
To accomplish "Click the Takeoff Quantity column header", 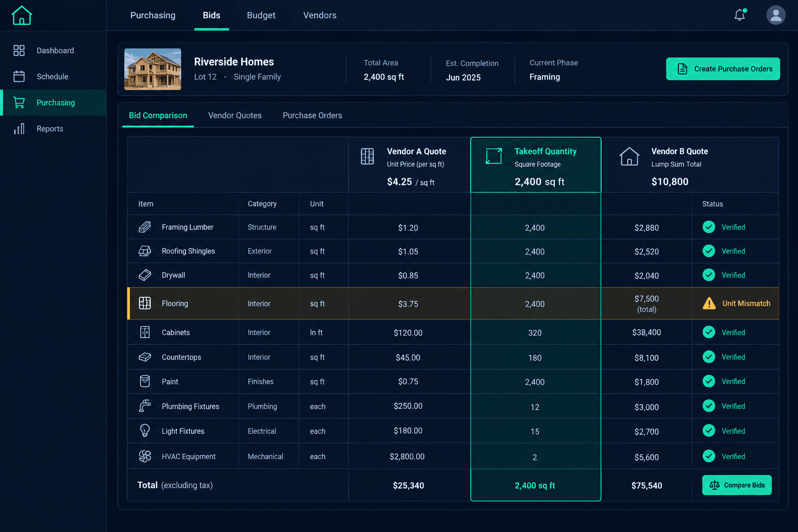I will [x=536, y=165].
